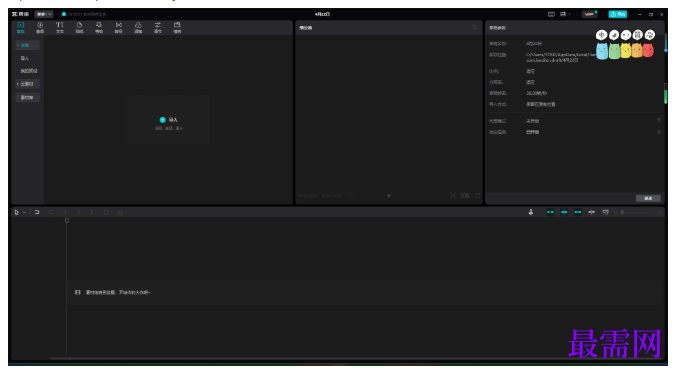Image resolution: width=680 pixels, height=375 pixels.
Task: Open the Player panel hamburger menu
Action: (475, 27)
